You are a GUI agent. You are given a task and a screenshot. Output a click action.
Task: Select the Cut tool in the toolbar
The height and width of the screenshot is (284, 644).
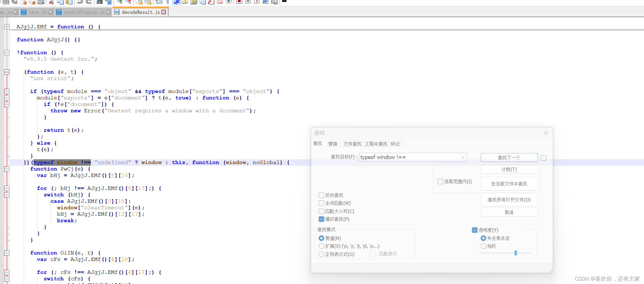(x=51, y=2)
